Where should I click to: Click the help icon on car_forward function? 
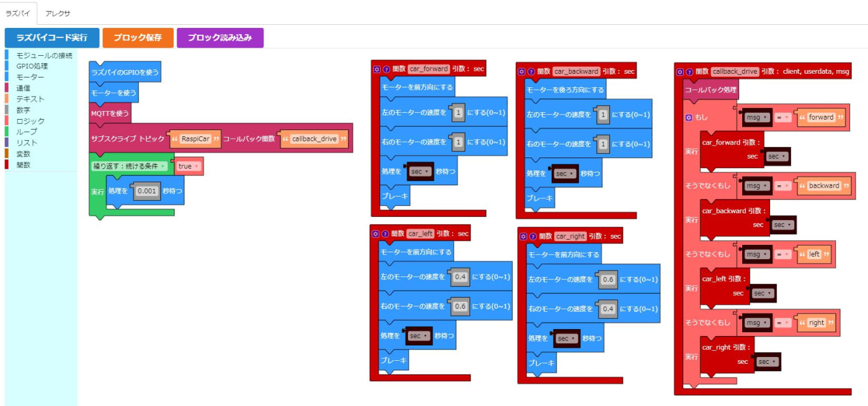(385, 69)
